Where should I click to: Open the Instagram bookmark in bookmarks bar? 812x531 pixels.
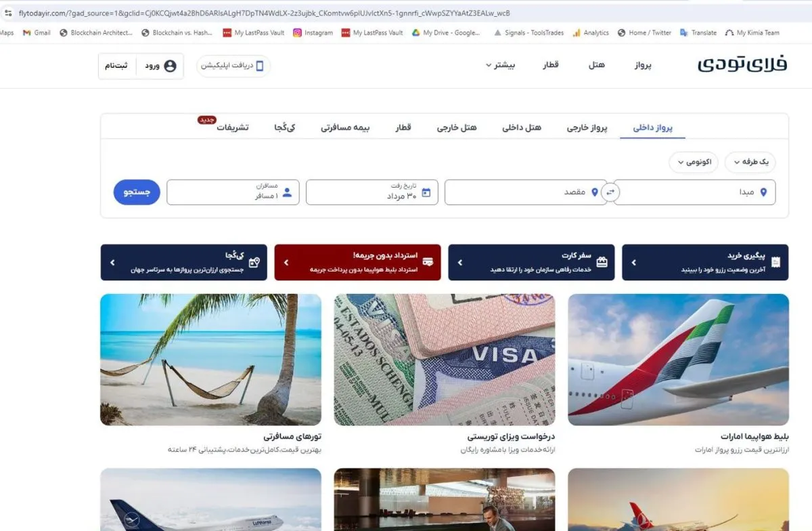[313, 33]
